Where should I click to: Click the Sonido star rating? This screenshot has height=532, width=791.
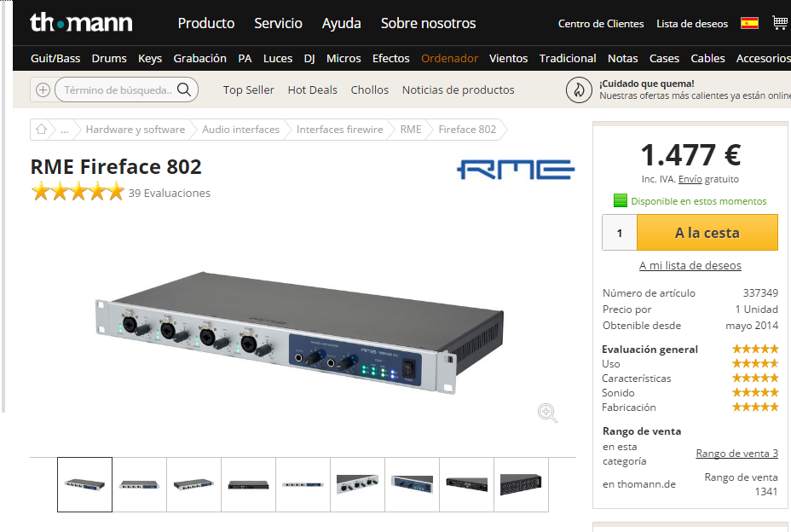[755, 392]
